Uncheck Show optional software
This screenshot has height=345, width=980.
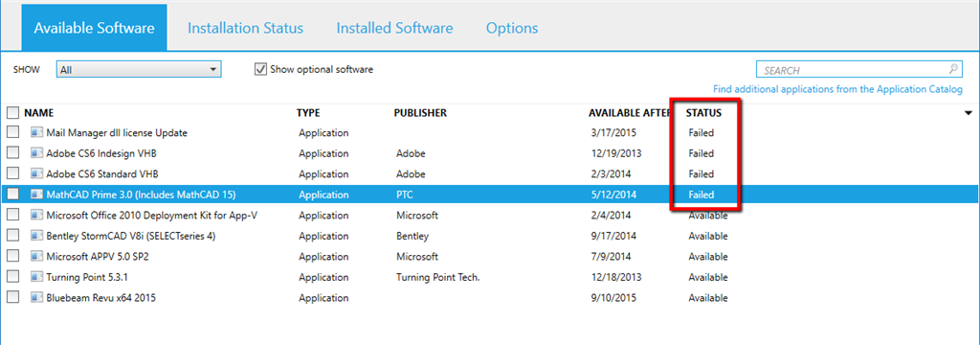(x=260, y=70)
